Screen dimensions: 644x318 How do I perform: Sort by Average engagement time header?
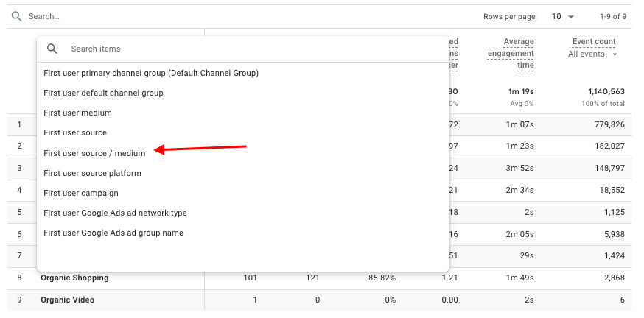(510, 53)
